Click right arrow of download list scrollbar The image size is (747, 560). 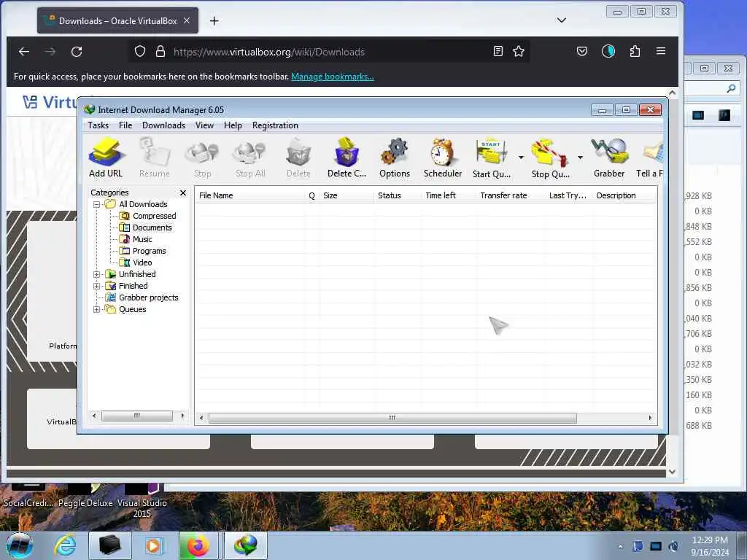[650, 418]
